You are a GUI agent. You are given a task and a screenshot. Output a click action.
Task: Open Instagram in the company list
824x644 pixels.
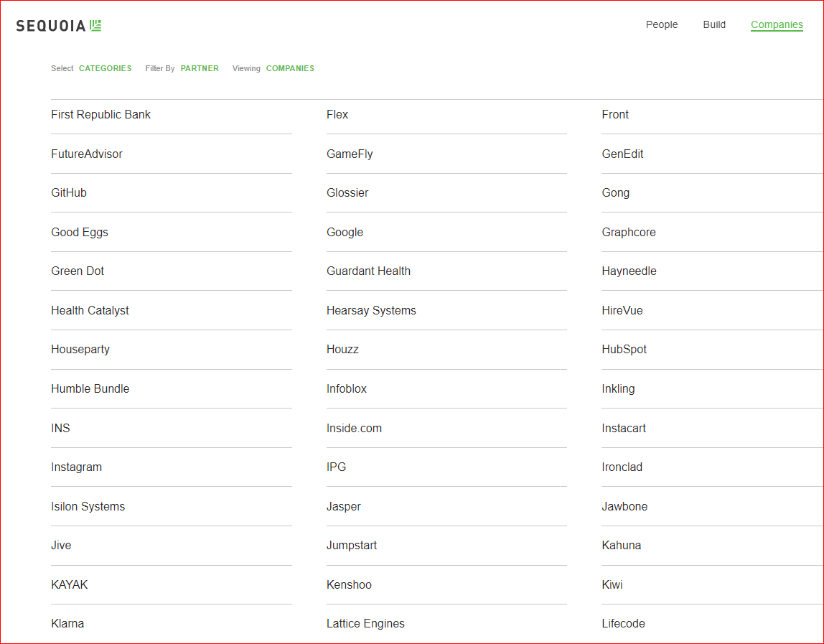point(76,467)
